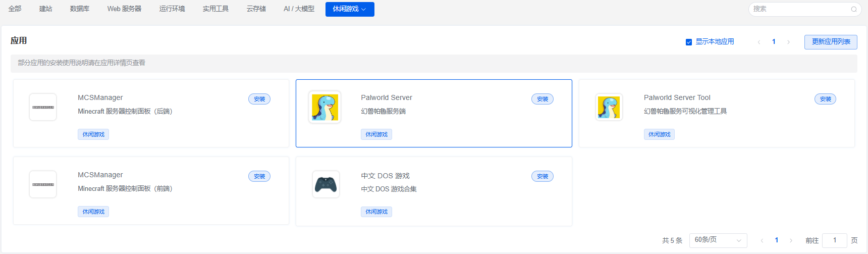Go to next page using top arrow
The height and width of the screenshot is (254, 868).
(x=788, y=42)
